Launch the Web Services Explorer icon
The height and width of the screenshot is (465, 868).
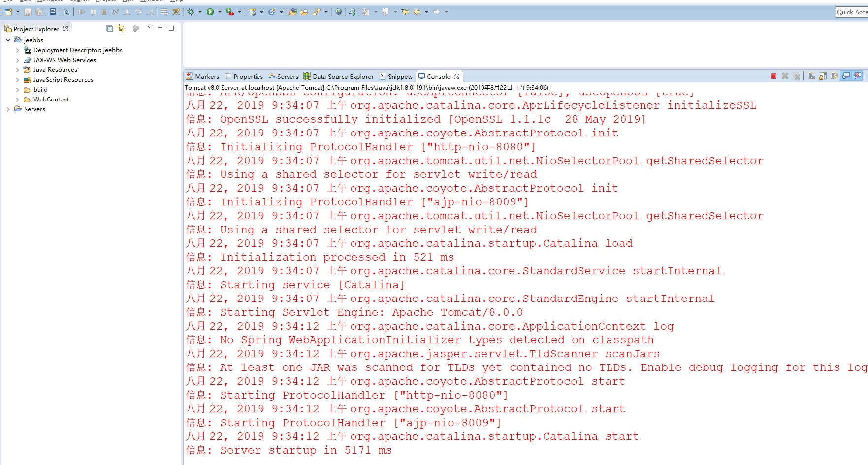[352, 12]
